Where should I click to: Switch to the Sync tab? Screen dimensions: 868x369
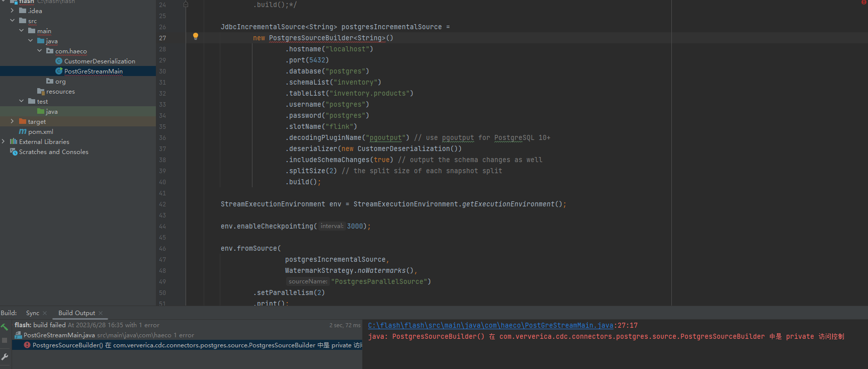[33, 313]
